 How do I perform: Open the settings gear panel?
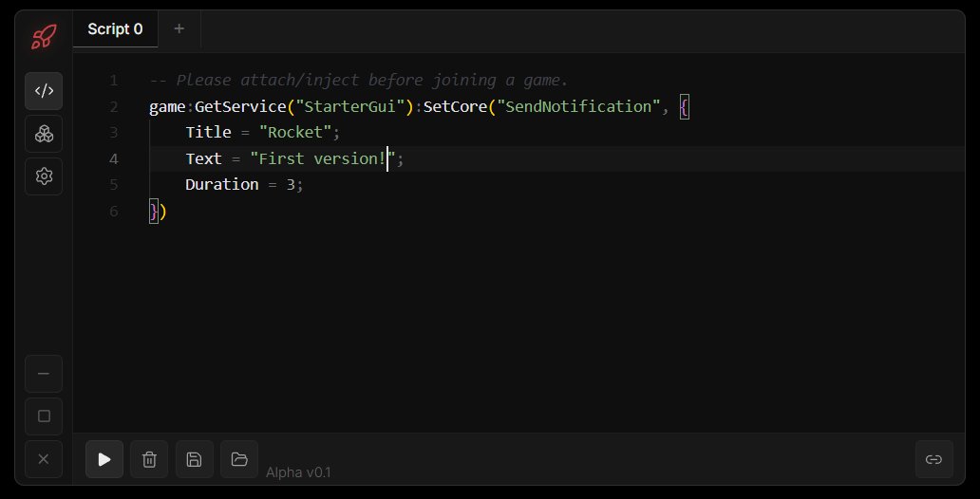click(x=44, y=176)
